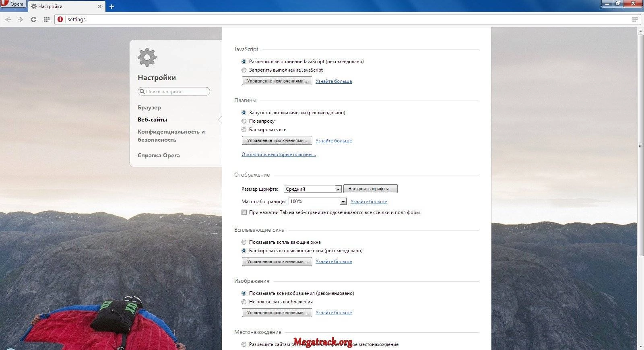The height and width of the screenshot is (350, 644).
Task: Open images Управление исключениями button
Action: pyautogui.click(x=277, y=313)
